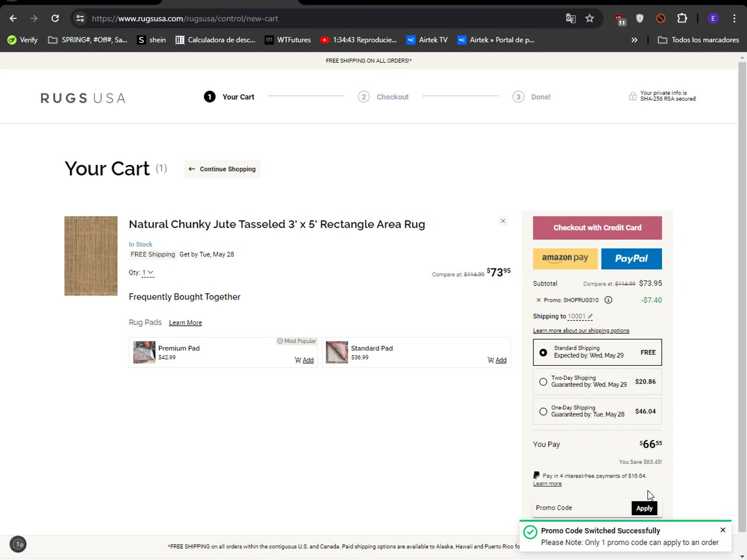
Task: Click the translate page icon
Action: 571,18
